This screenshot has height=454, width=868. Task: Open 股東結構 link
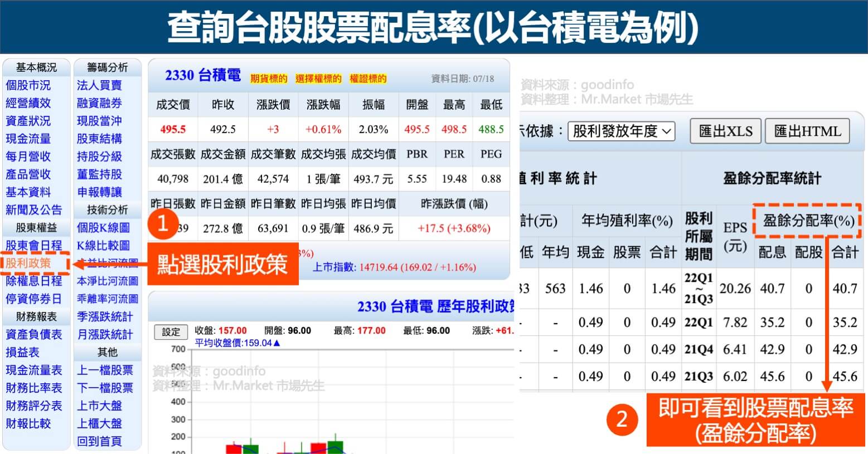tap(99, 139)
